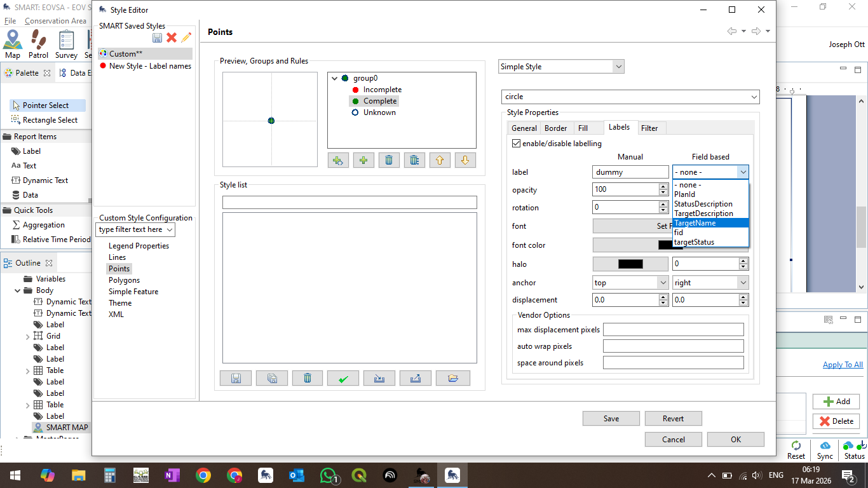Move rule up with yellow up arrow
This screenshot has height=488, width=868.
440,160
